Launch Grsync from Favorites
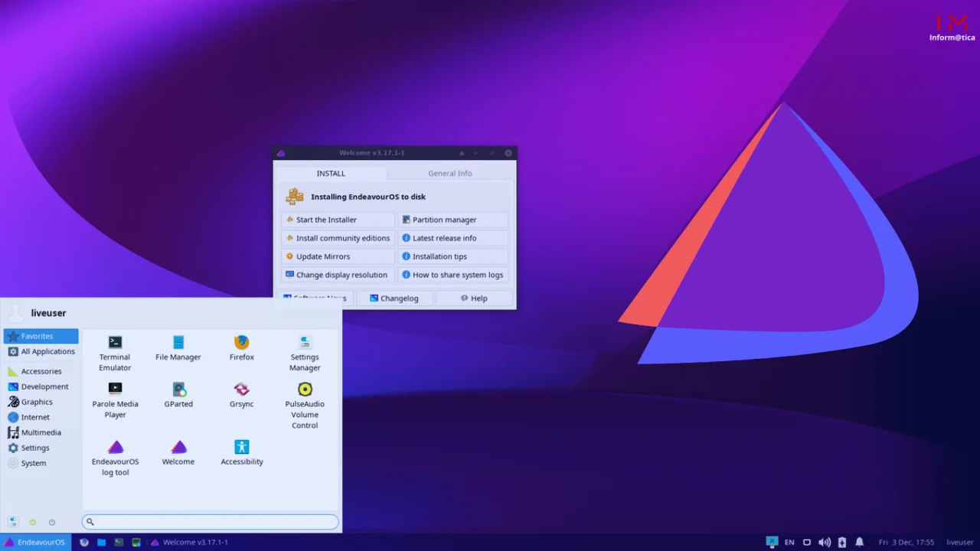The image size is (980, 551). pos(241,395)
